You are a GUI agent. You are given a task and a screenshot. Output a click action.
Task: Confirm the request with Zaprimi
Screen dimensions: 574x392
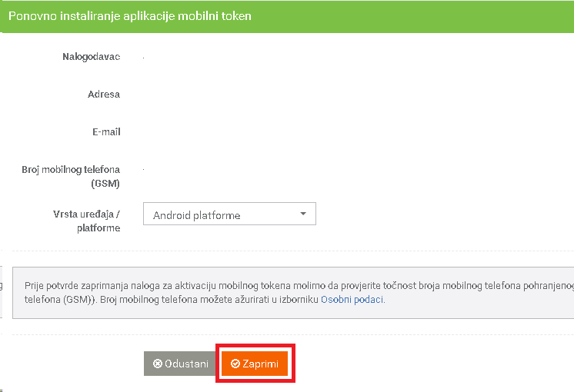coord(255,364)
